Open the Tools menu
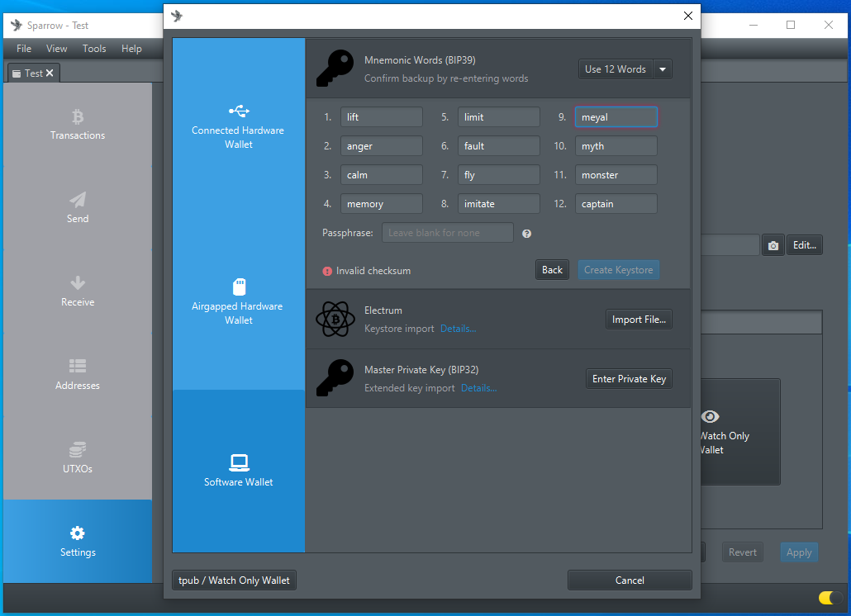851x616 pixels. 94,49
